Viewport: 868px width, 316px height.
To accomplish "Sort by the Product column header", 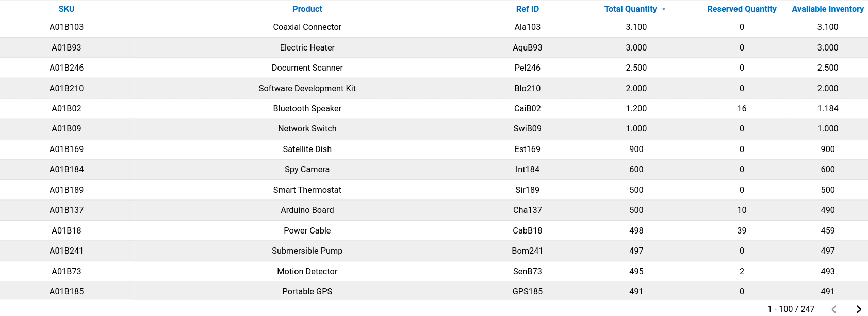I will pyautogui.click(x=307, y=9).
